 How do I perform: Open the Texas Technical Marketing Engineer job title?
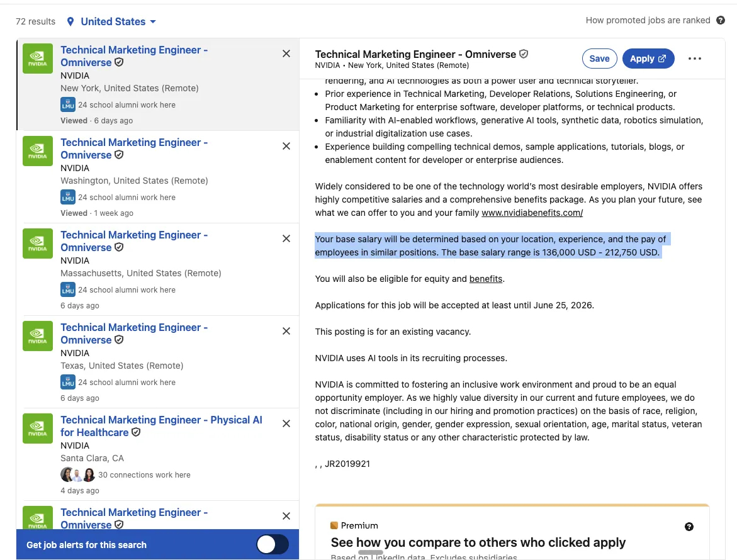134,333
